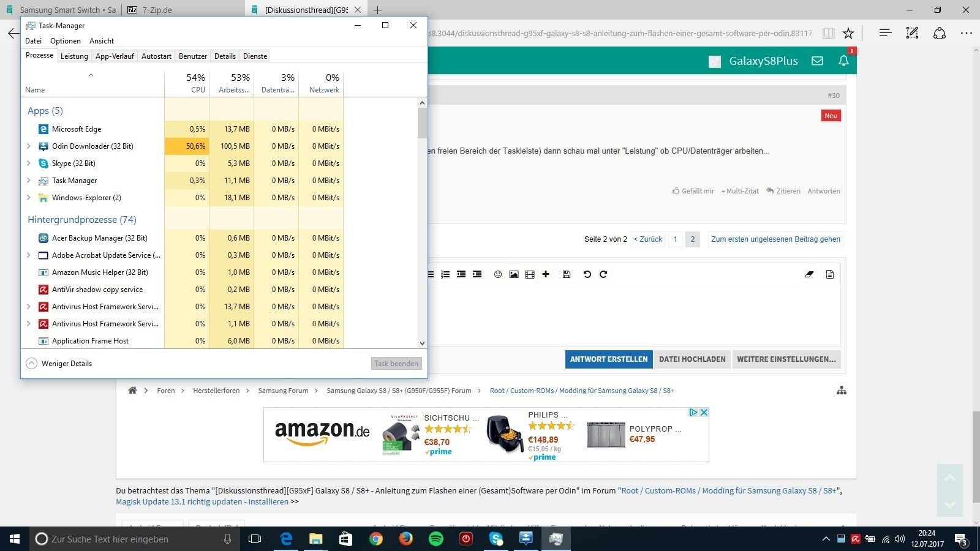The width and height of the screenshot is (980, 551).
Task: Open Firefox from the taskbar
Action: pyautogui.click(x=406, y=539)
